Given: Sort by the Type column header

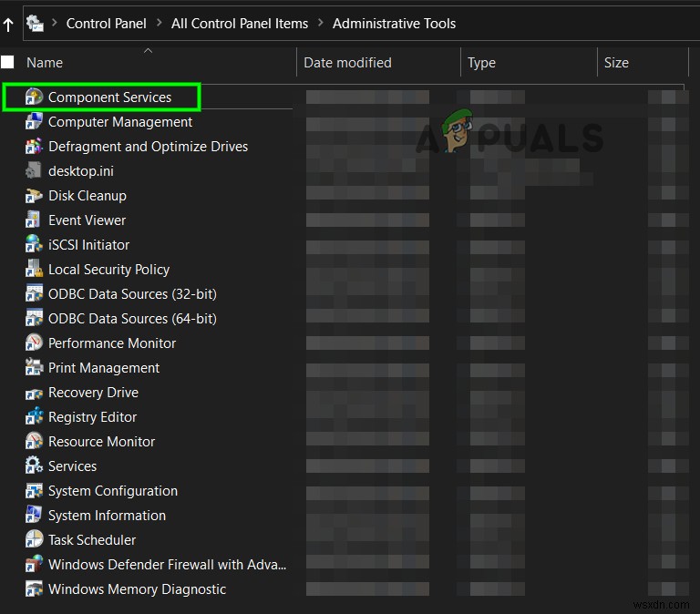Looking at the screenshot, I should pyautogui.click(x=481, y=63).
